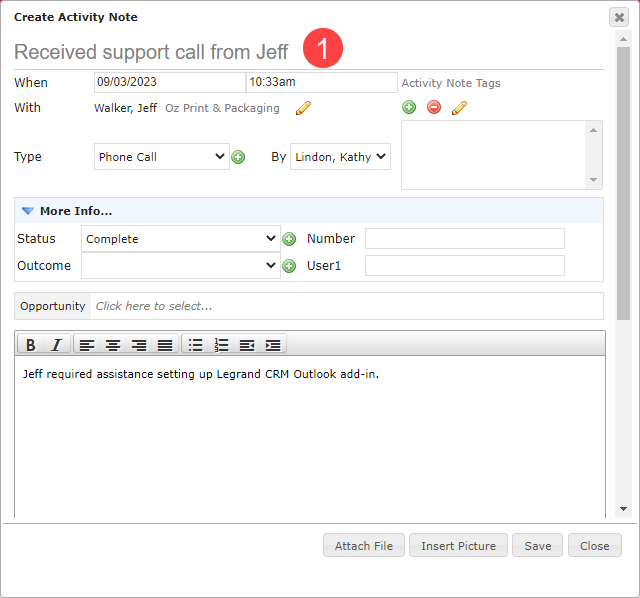Align note text to the right
640x598 pixels.
pyautogui.click(x=139, y=345)
